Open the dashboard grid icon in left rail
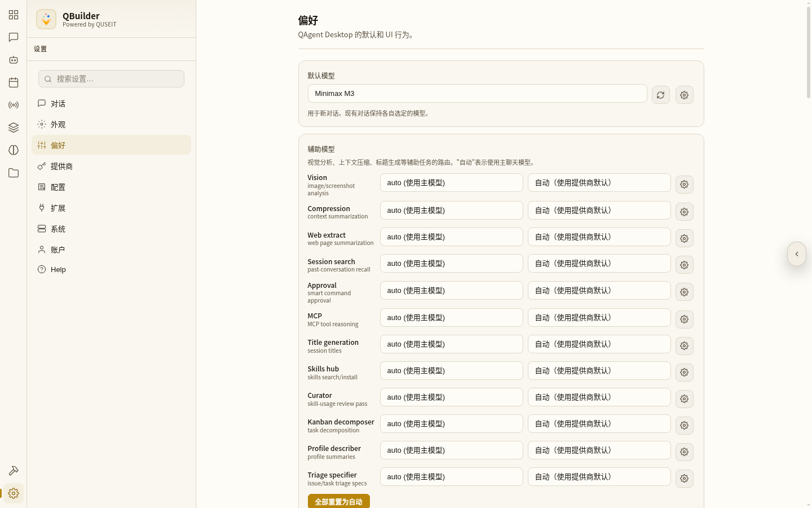 pyautogui.click(x=14, y=15)
